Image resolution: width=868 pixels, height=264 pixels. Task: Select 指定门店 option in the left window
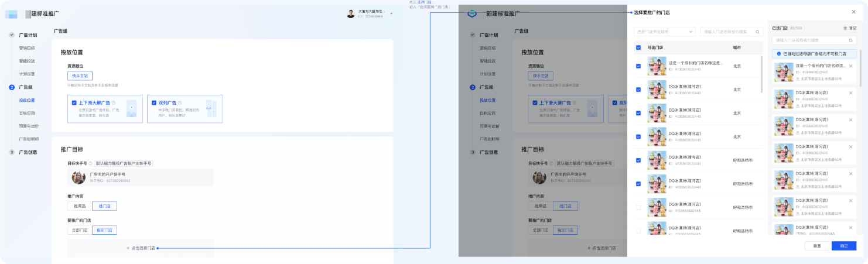104,230
